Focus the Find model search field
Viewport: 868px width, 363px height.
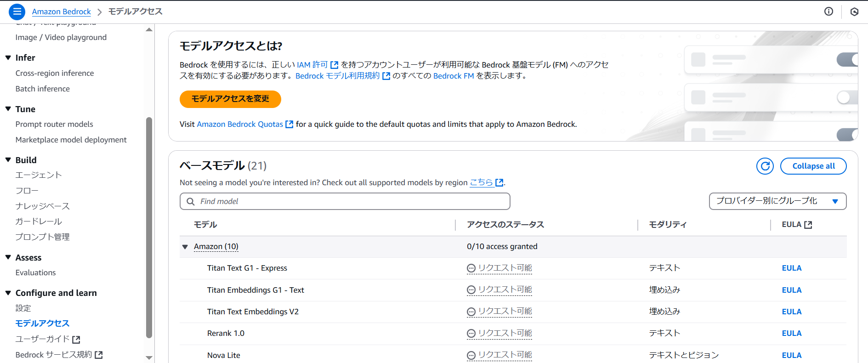pos(345,201)
